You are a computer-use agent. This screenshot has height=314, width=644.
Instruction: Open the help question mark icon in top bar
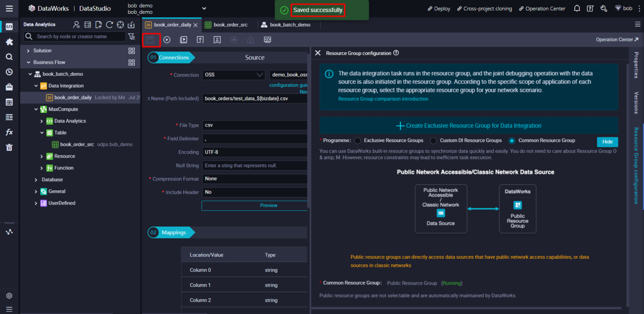click(590, 9)
